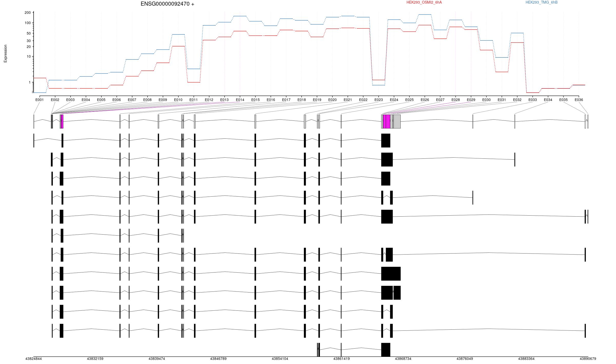Click the E034 exon label
Image resolution: width=616 pixels, height=364 pixels.
[548, 100]
